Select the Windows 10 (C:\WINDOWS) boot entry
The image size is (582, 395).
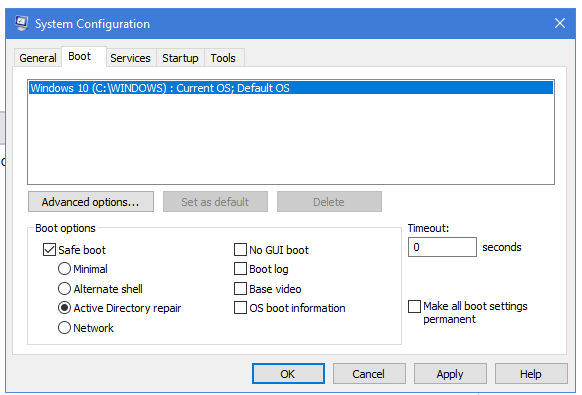click(291, 88)
